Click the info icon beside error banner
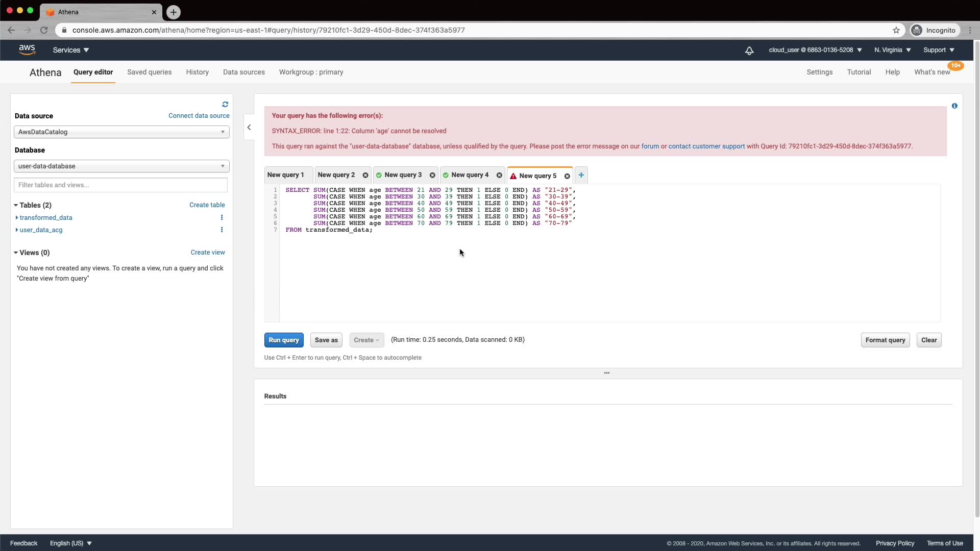980x551 pixels. 954,106
